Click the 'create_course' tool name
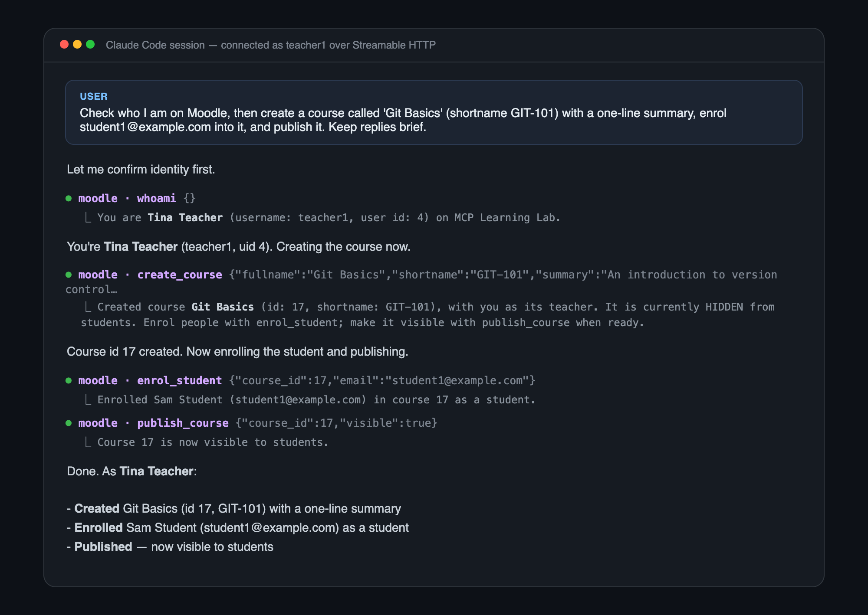Screen dimensions: 868x615 pos(180,275)
